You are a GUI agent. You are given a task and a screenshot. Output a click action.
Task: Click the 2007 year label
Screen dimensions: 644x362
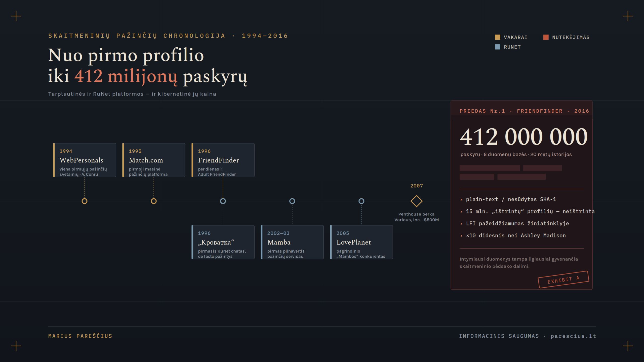417,186
